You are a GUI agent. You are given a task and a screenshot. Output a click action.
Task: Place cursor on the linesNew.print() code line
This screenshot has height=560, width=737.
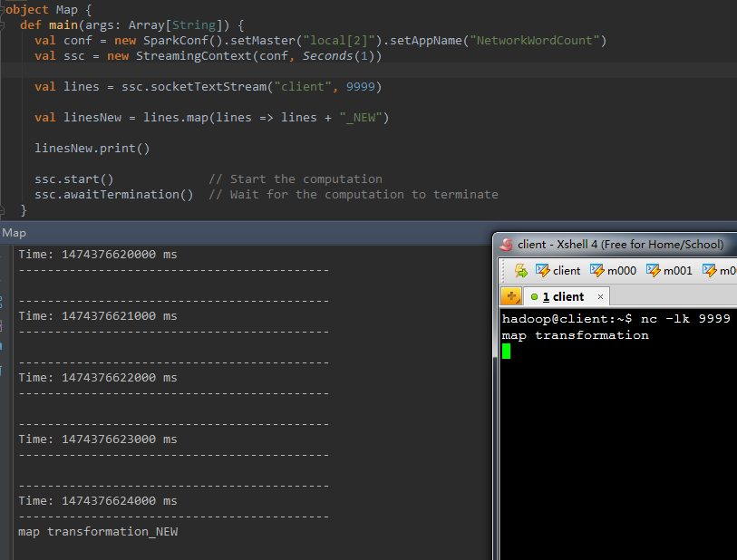click(x=92, y=149)
